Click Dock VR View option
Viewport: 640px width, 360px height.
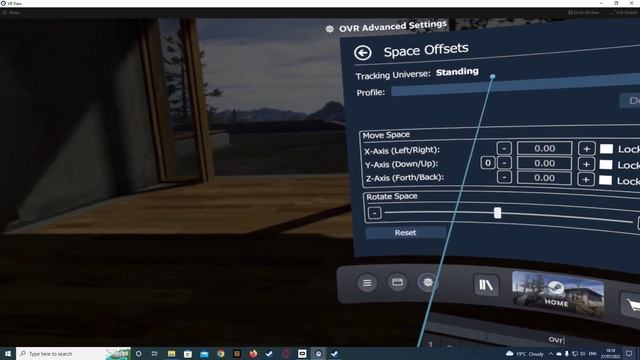583,13
